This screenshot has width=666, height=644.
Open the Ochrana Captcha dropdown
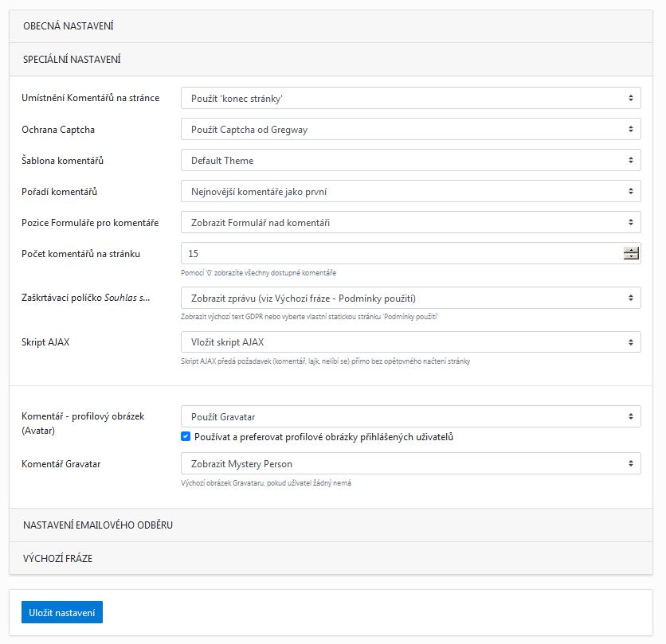410,129
